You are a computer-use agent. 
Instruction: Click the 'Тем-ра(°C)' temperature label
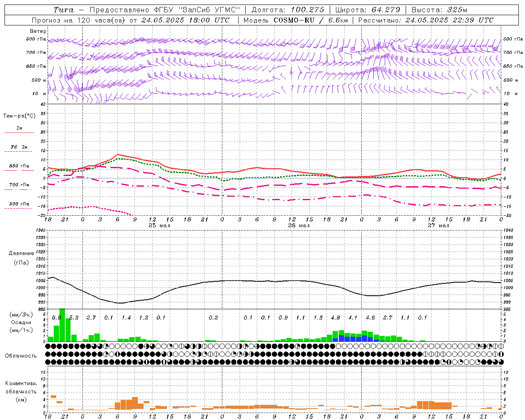click(x=19, y=116)
